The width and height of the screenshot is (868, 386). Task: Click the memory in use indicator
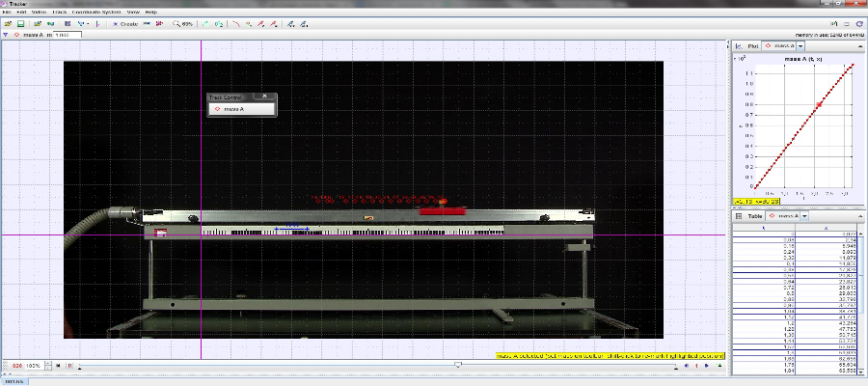pyautogui.click(x=829, y=35)
